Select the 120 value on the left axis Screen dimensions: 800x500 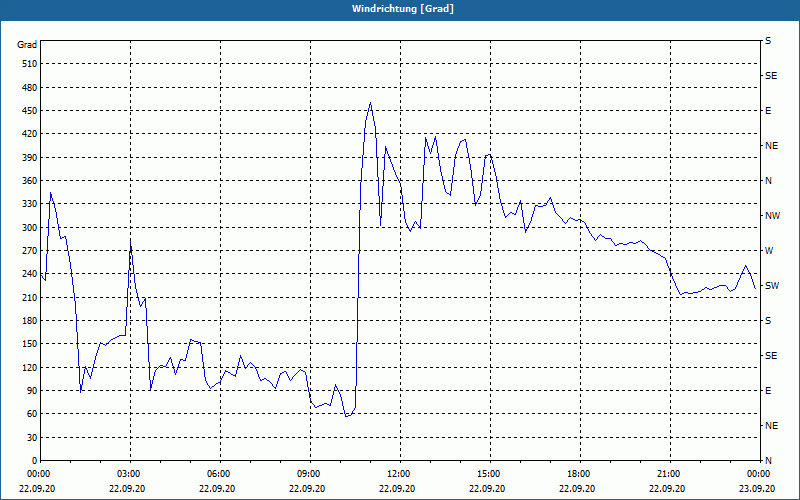[30, 367]
